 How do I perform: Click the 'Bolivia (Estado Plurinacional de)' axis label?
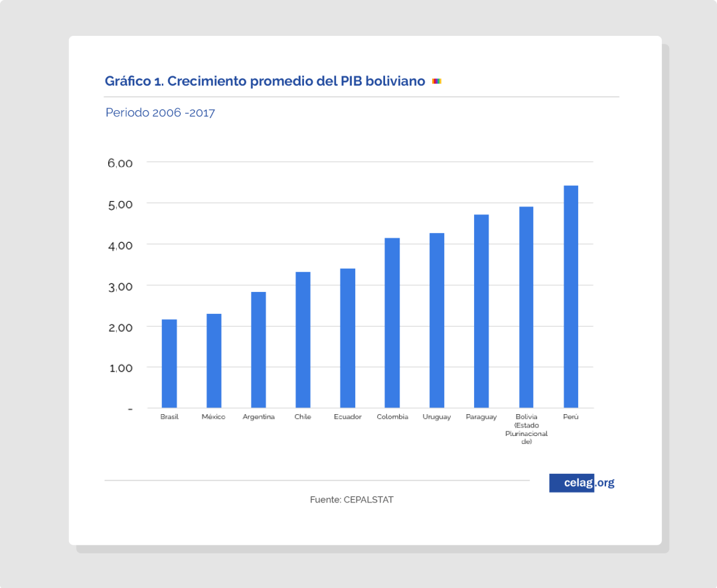click(530, 429)
